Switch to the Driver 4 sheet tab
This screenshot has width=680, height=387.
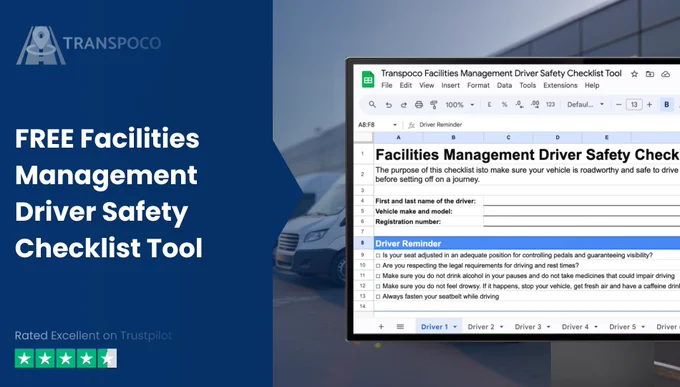(x=575, y=327)
